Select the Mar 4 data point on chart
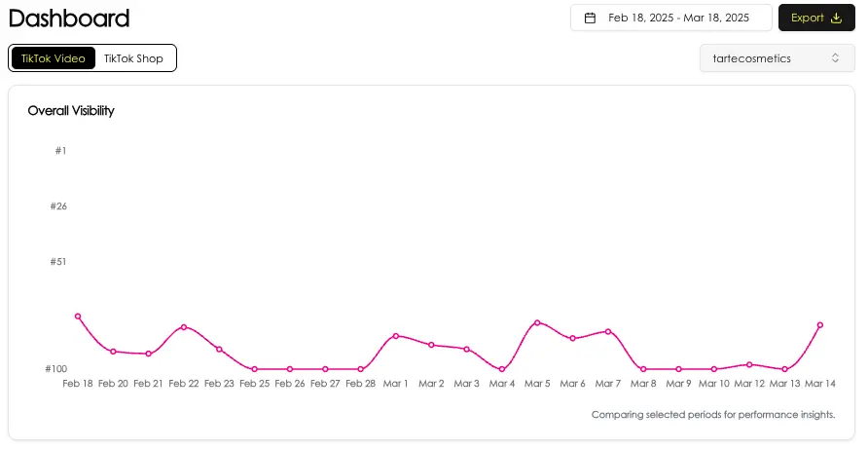This screenshot has height=449, width=868. pyautogui.click(x=502, y=369)
